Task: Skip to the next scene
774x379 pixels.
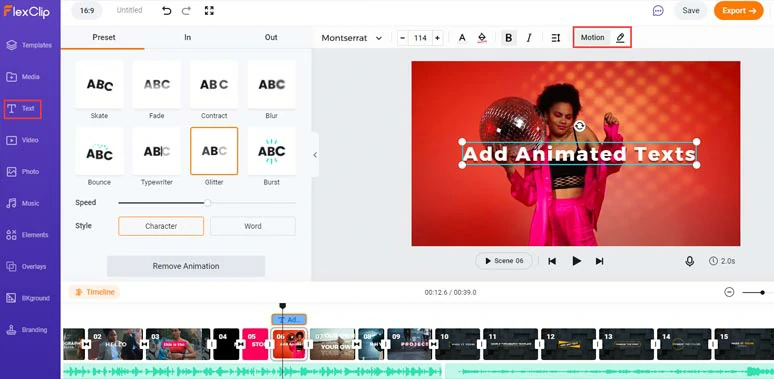Action: point(599,261)
